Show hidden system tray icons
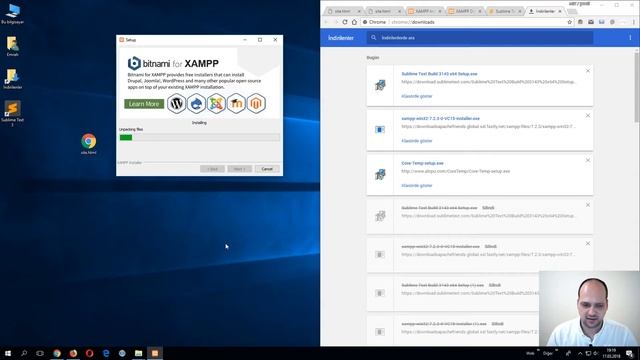The width and height of the screenshot is (640, 360). coord(580,353)
